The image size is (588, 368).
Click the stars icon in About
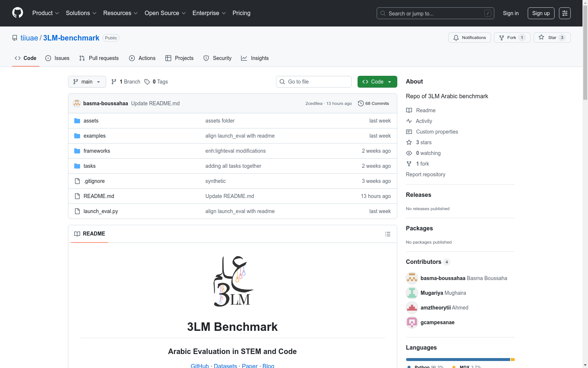click(409, 142)
